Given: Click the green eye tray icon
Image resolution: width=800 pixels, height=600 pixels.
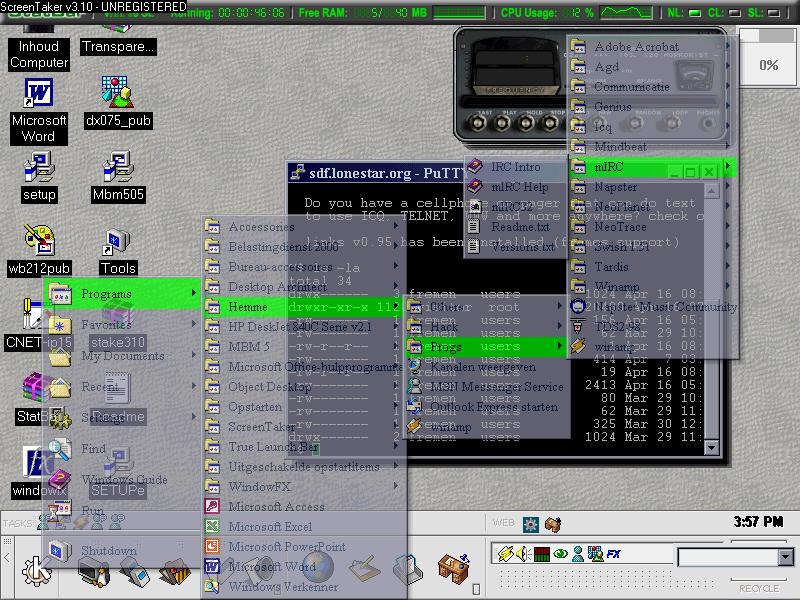Looking at the screenshot, I should (x=561, y=554).
